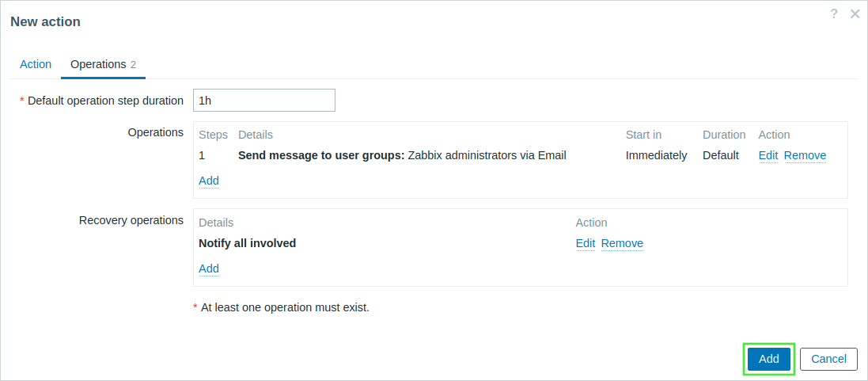
Task: Add a new step under Operations
Action: 209,181
